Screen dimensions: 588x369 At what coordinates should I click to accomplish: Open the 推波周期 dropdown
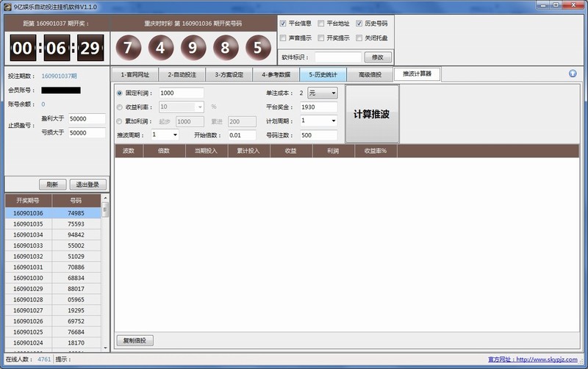[165, 135]
